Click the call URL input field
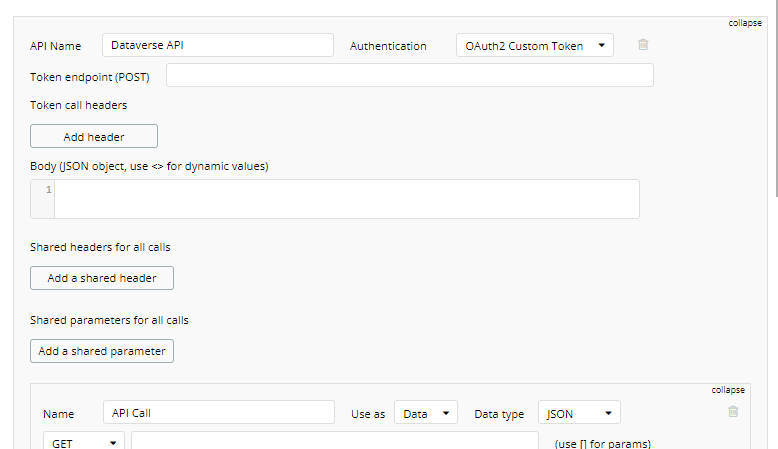This screenshot has height=449, width=778. pyautogui.click(x=334, y=442)
